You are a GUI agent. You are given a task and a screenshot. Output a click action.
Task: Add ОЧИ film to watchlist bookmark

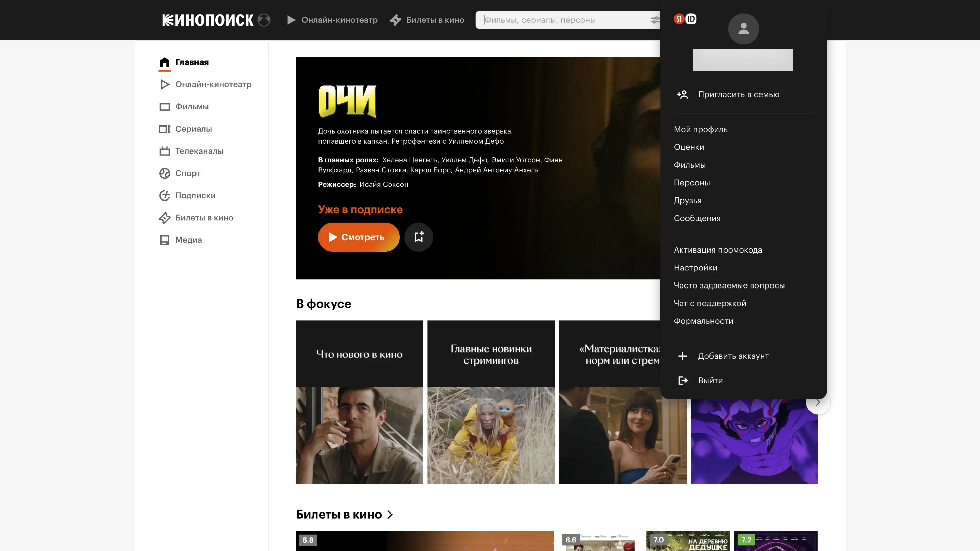coord(419,237)
